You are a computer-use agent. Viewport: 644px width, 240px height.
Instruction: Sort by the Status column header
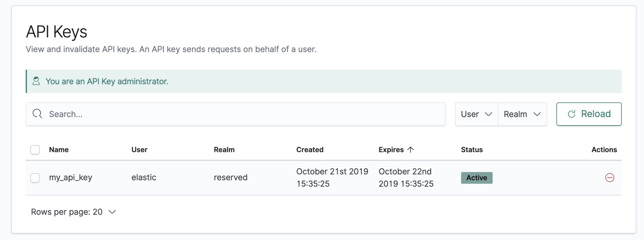(x=472, y=150)
